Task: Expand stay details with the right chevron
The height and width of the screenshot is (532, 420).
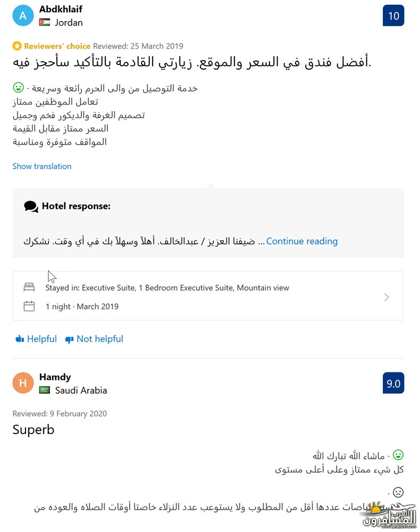Action: point(387,297)
